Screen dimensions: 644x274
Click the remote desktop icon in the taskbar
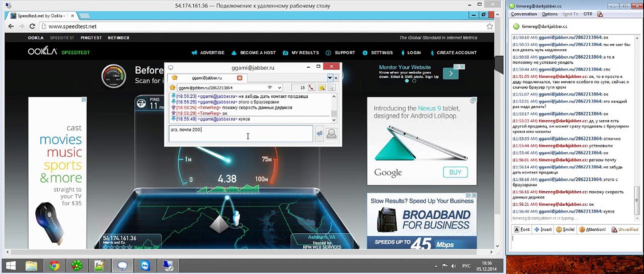tap(168, 266)
